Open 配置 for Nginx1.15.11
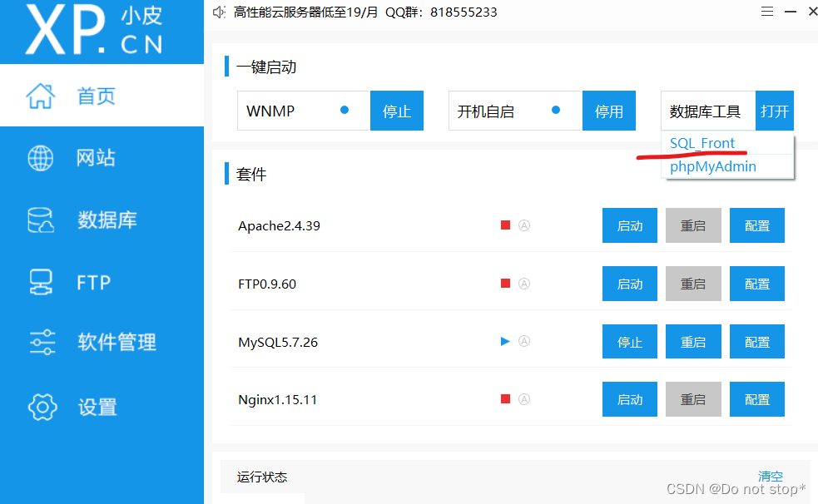 click(757, 400)
